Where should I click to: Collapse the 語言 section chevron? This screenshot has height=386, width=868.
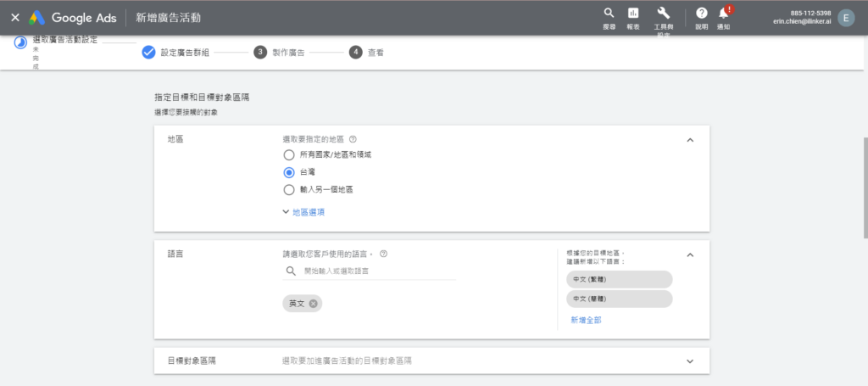[690, 255]
